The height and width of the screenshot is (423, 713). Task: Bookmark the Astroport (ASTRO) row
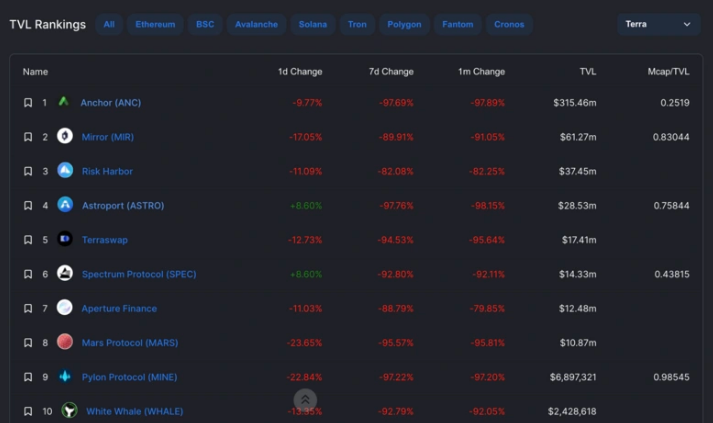[28, 206]
